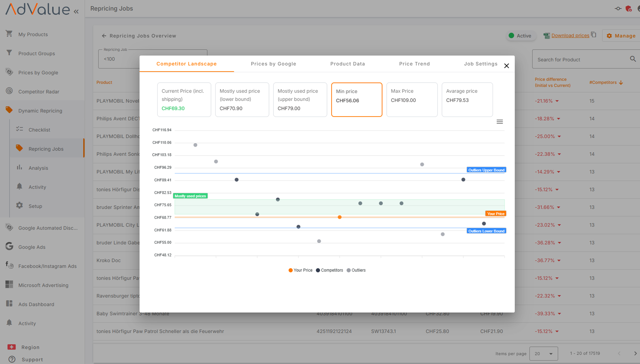Viewport: 640px width, 364px height.
Task: Click Product column header
Action: pyautogui.click(x=104, y=82)
